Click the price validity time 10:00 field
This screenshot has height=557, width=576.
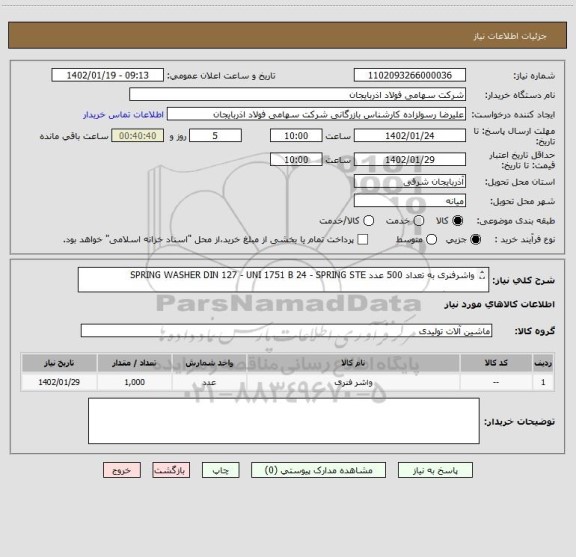pyautogui.click(x=296, y=159)
